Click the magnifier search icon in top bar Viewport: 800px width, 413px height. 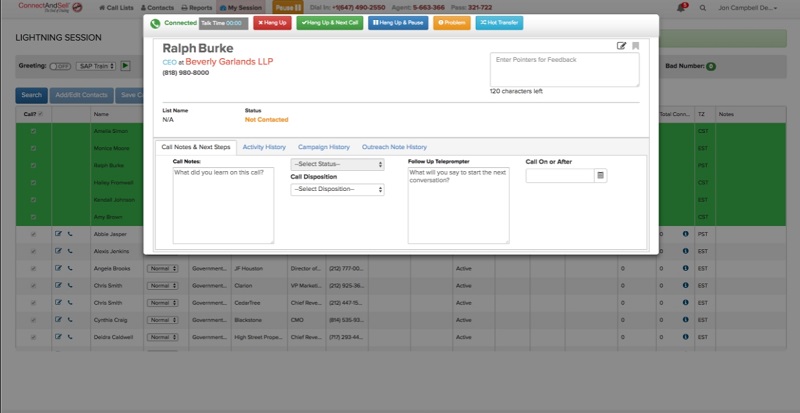tap(703, 8)
